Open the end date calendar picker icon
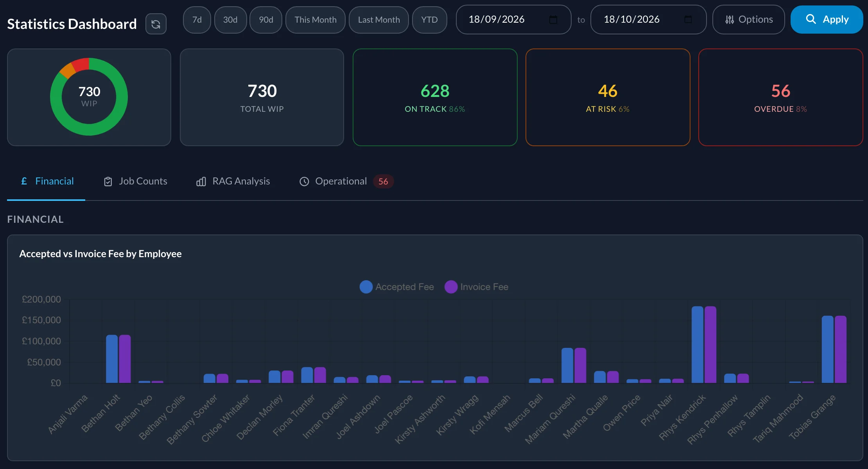Screen dimensions: 868x469 (x=688, y=20)
